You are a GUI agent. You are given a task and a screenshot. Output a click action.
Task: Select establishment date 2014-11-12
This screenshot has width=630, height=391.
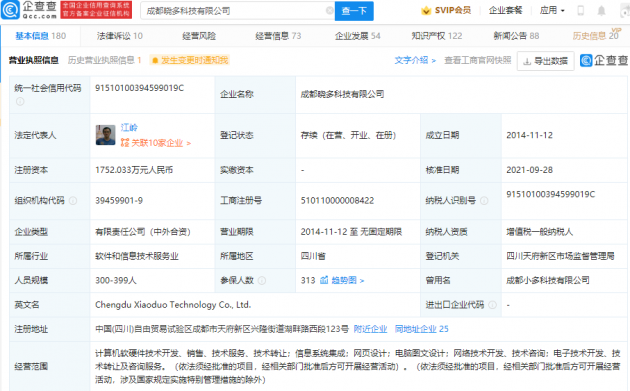pyautogui.click(x=530, y=135)
